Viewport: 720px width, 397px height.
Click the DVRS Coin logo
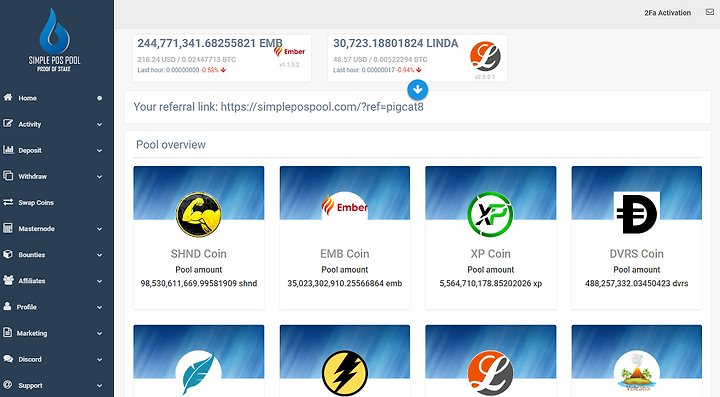(x=636, y=214)
